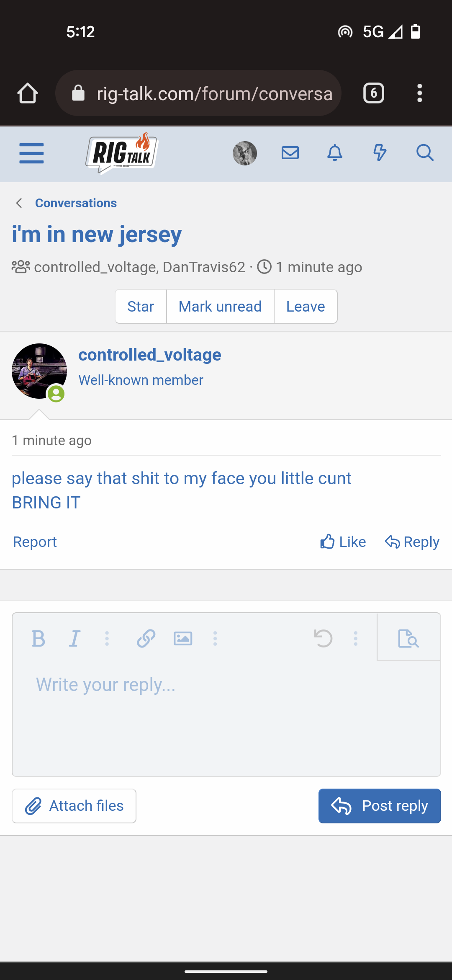Open forum search magnifier icon
Image resolution: width=452 pixels, height=980 pixels.
coord(425,153)
